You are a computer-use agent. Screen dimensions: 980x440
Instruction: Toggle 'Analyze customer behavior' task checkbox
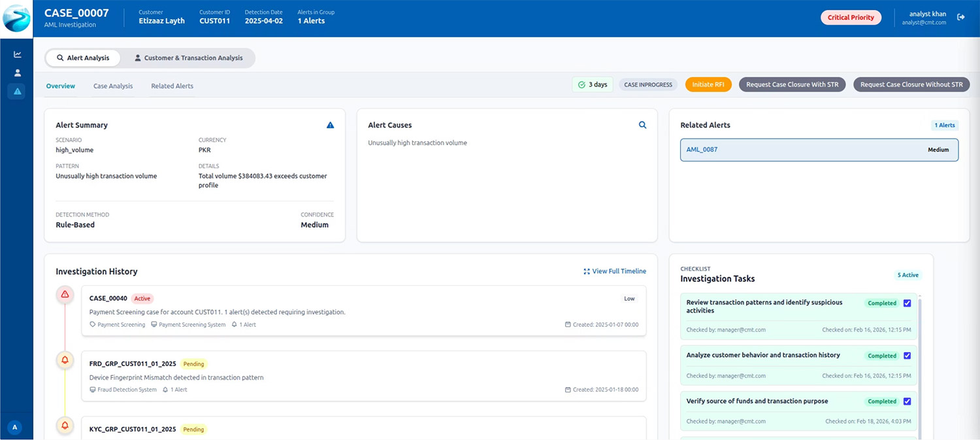click(907, 356)
